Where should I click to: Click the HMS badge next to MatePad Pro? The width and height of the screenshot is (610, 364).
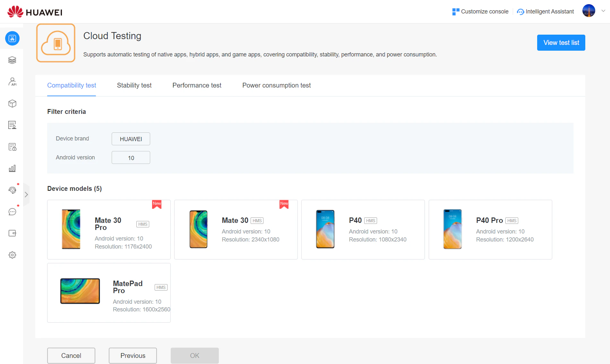[x=161, y=287]
